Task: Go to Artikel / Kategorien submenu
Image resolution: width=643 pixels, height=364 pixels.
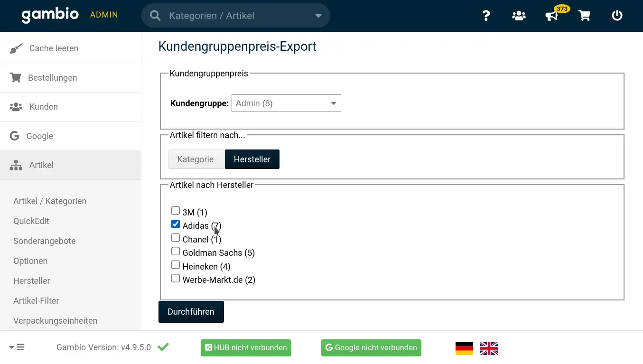Action: [50, 201]
